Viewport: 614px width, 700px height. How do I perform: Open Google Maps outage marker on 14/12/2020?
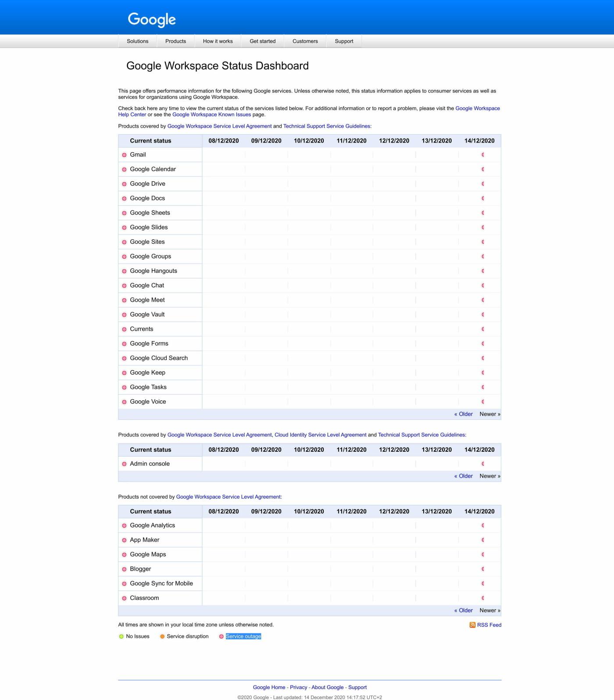pyautogui.click(x=483, y=554)
